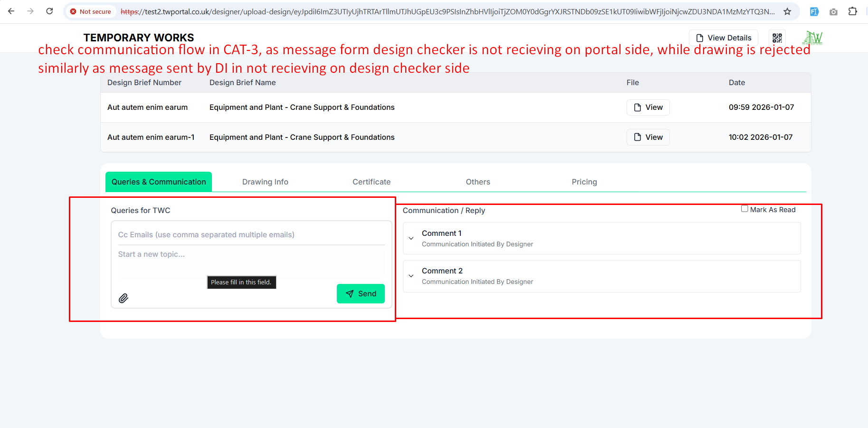Click the View Details button
Image resolution: width=868 pixels, height=428 pixels.
tap(724, 38)
